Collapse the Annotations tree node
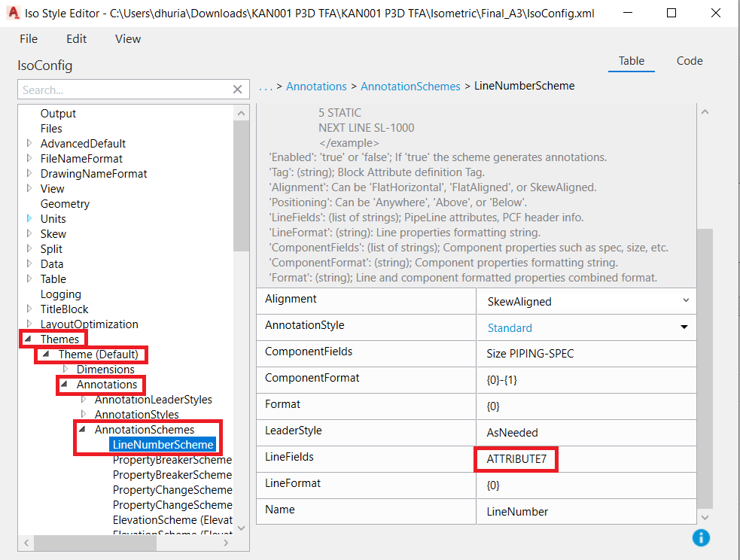This screenshot has width=740, height=560. (66, 385)
